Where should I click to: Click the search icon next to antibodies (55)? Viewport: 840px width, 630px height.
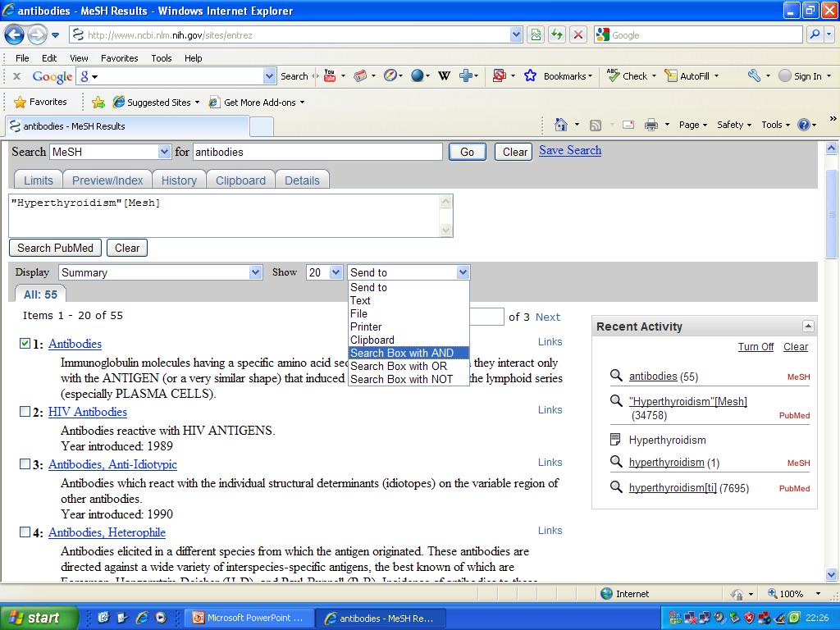pos(616,375)
